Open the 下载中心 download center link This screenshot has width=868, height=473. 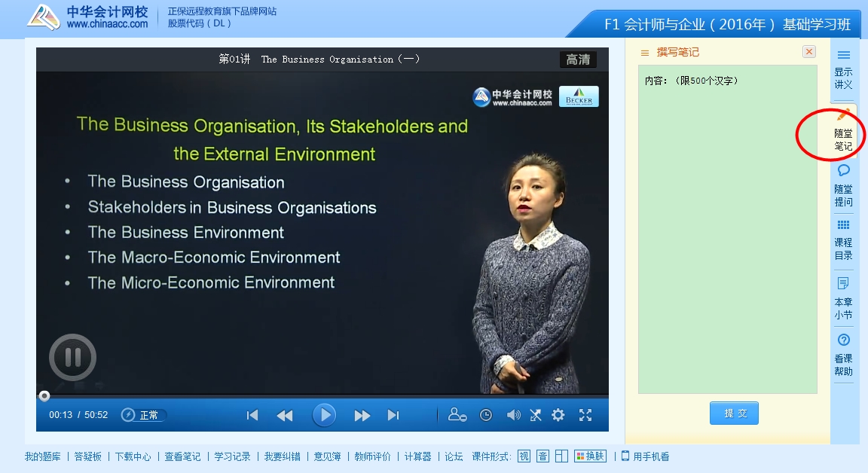133,456
